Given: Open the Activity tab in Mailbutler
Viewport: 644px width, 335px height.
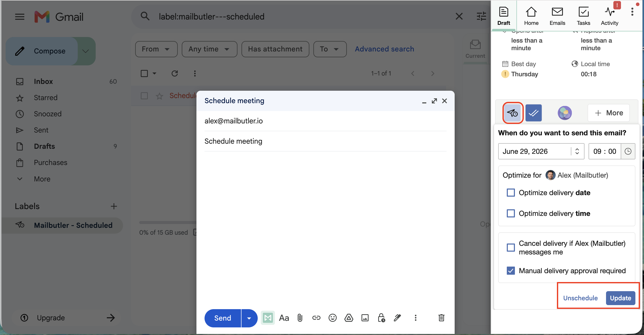Looking at the screenshot, I should [610, 16].
